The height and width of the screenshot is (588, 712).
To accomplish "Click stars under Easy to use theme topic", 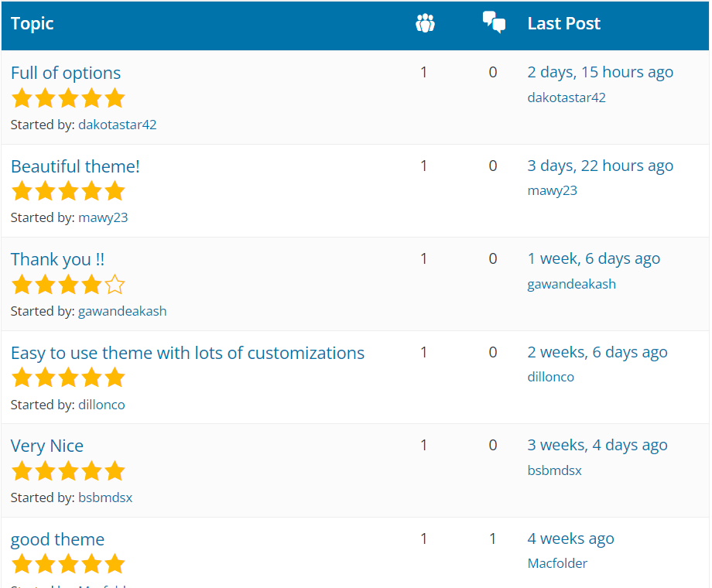I will (68, 378).
